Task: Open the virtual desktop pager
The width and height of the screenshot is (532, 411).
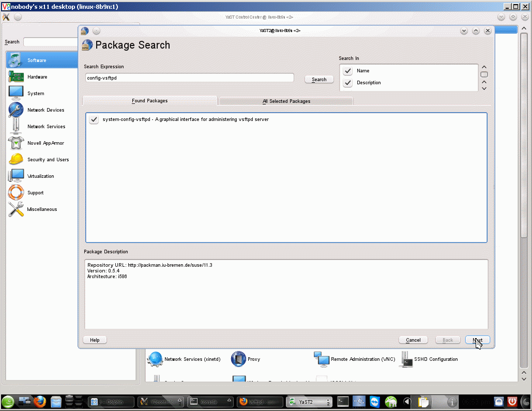Action: pos(73,402)
